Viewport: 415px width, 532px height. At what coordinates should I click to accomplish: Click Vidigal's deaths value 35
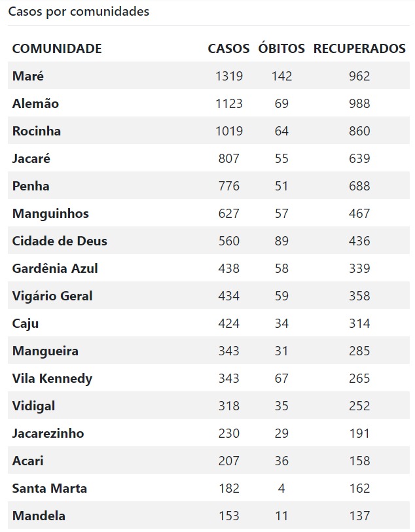tap(281, 406)
